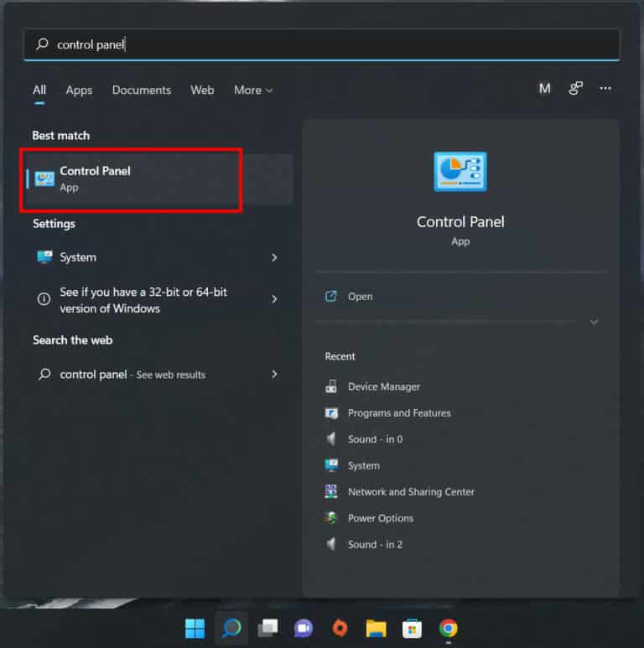Expand arrow for control panel web results
Screen dimensions: 644x648
click(x=274, y=375)
